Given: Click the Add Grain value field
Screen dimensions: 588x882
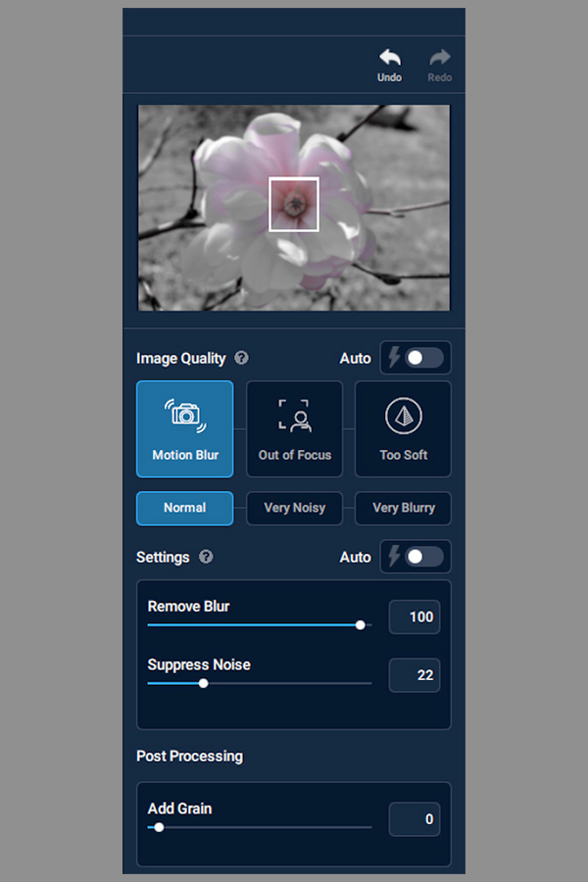Looking at the screenshot, I should [415, 819].
